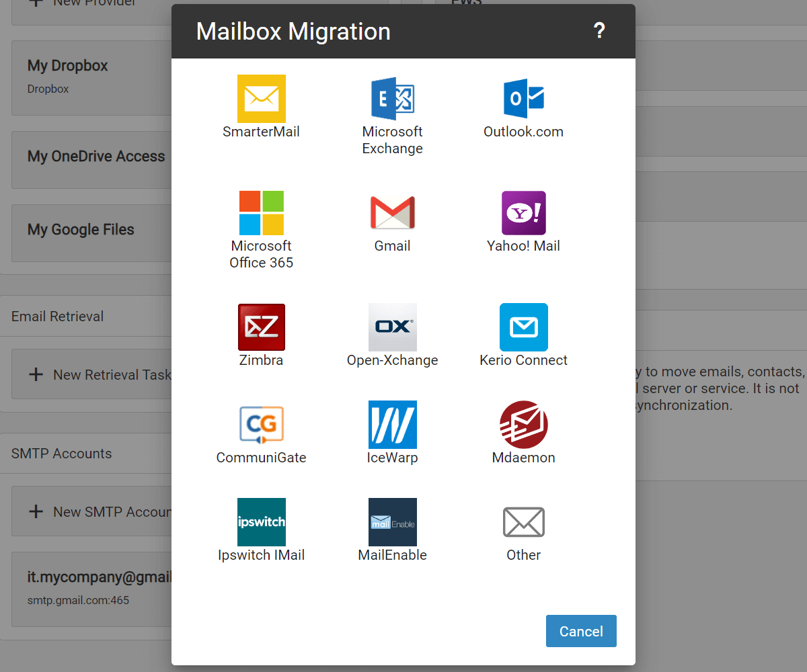Click SMTP Accounts section header
Viewport: 807px width, 672px height.
coord(61,454)
